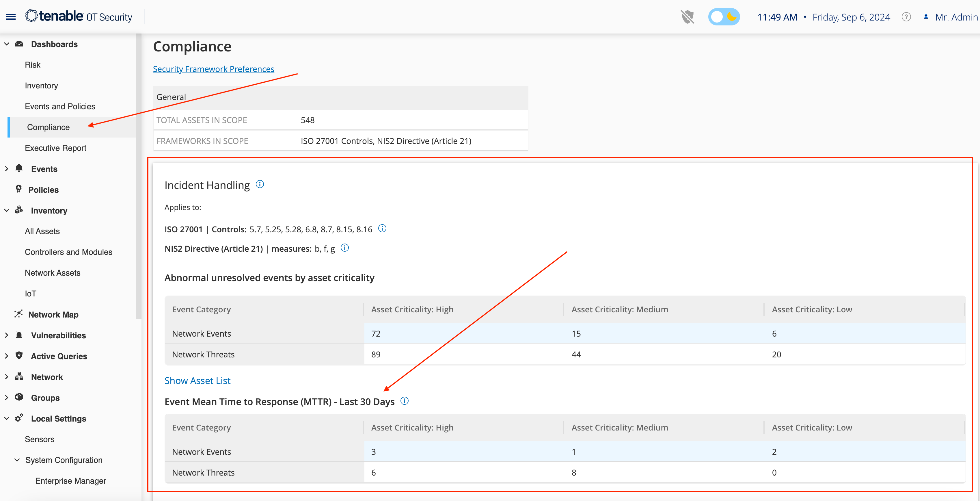Collapse the Dashboards section
Viewport: 980px width, 501px height.
tap(6, 44)
